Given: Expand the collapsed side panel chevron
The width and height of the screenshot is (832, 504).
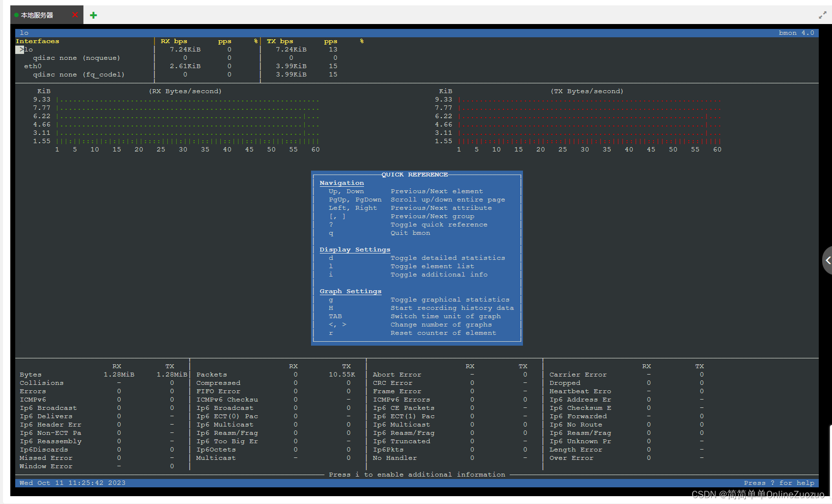Looking at the screenshot, I should tap(828, 260).
